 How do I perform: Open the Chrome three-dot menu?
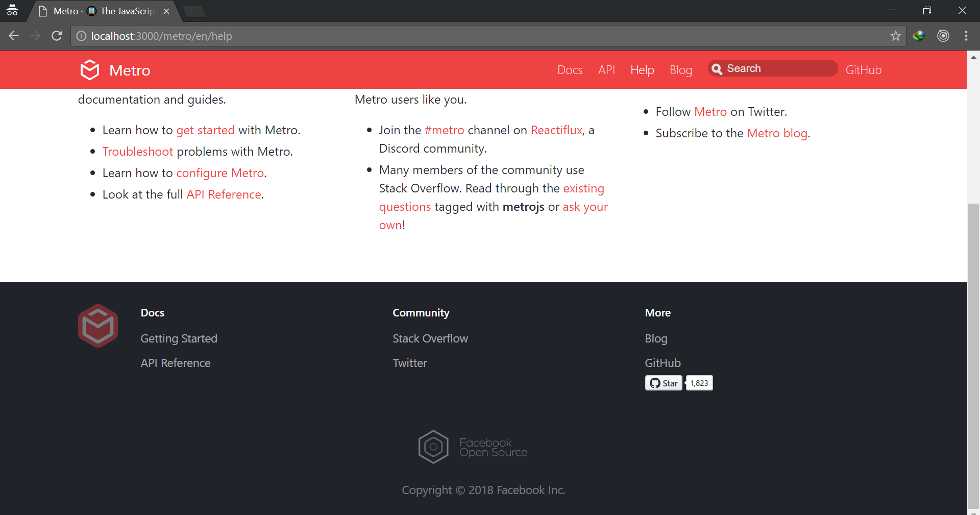click(966, 36)
